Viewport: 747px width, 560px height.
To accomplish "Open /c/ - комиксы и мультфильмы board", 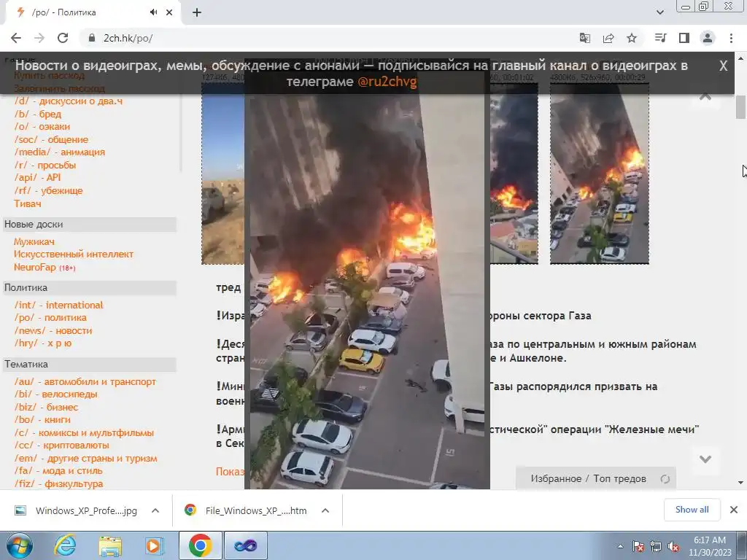I will (x=84, y=433).
